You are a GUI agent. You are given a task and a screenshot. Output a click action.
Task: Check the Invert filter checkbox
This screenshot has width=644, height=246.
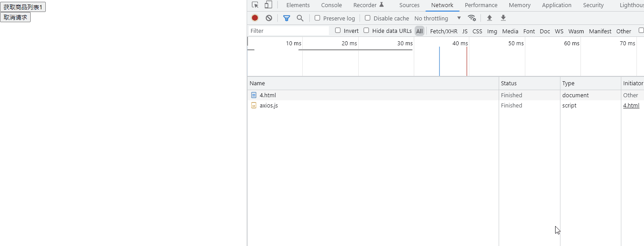pos(338,30)
